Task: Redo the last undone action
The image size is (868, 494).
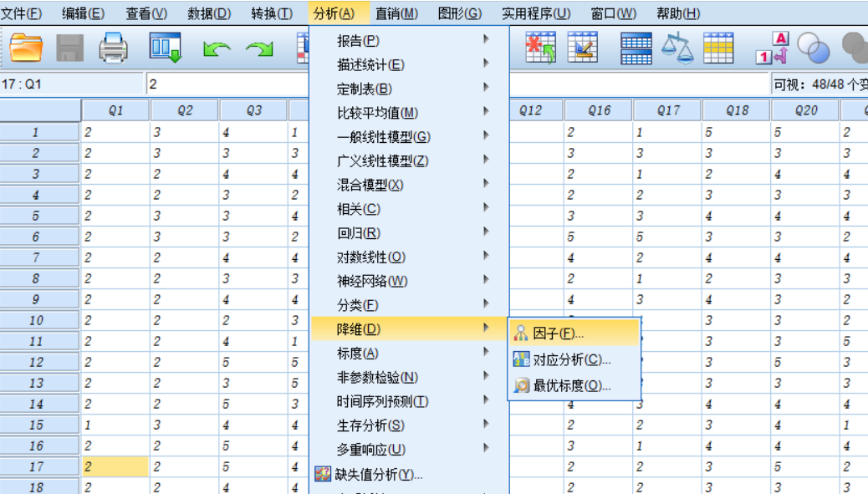Action: (261, 48)
